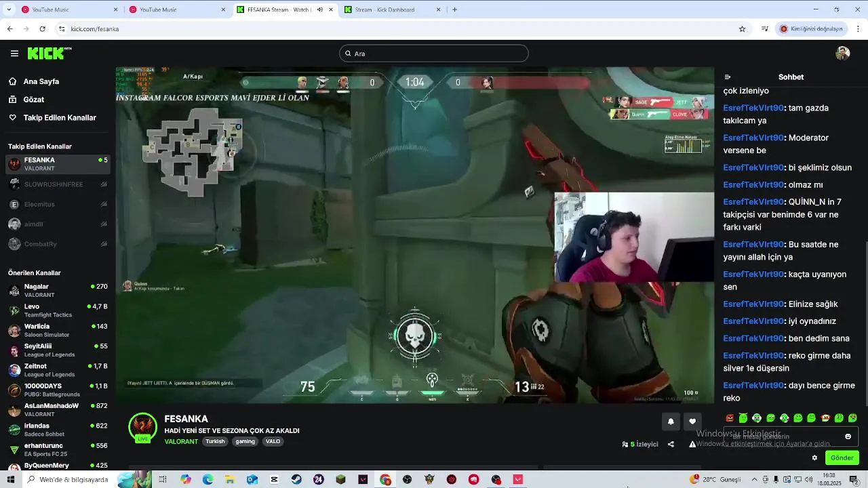
Task: Open SLOWRUSHINFREE channel in sidebar
Action: (x=58, y=184)
